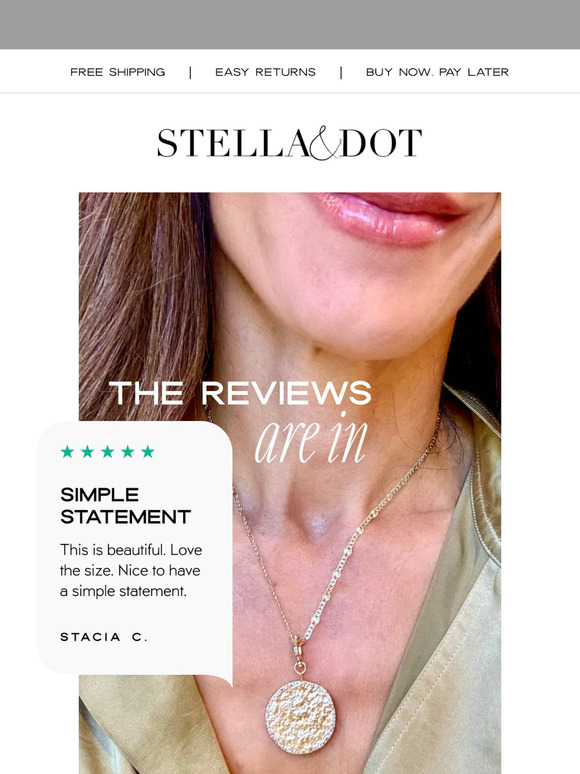Click The Reviews headline text
This screenshot has width=580, height=774.
pyautogui.click(x=240, y=393)
